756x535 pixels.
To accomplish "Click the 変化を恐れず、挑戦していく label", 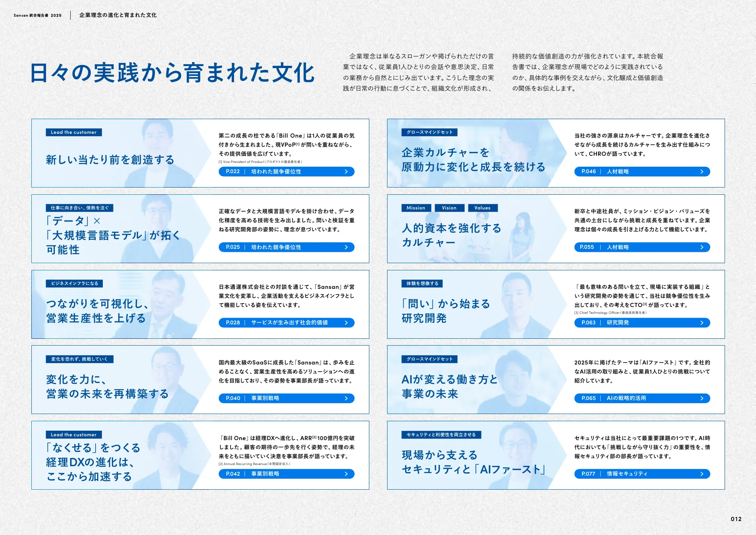I will tap(79, 360).
